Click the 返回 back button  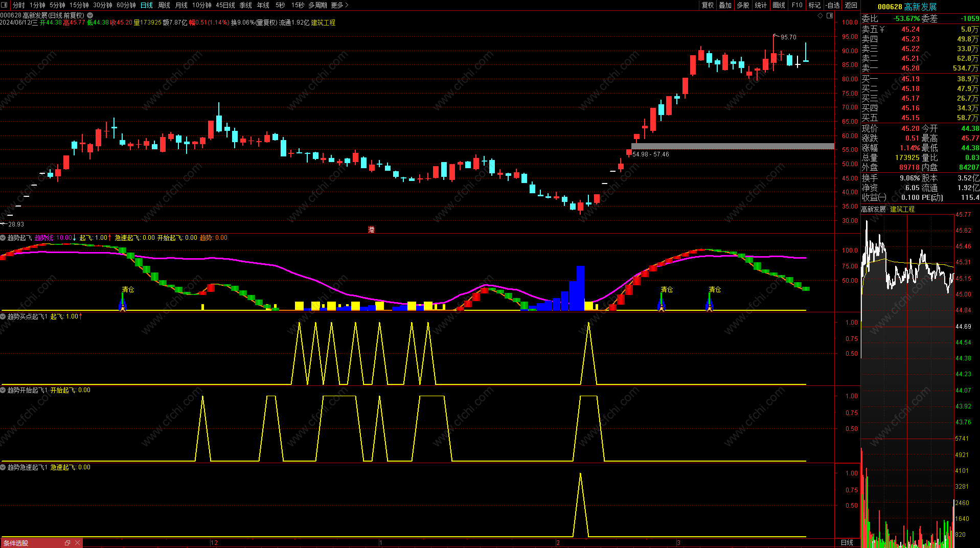851,5
